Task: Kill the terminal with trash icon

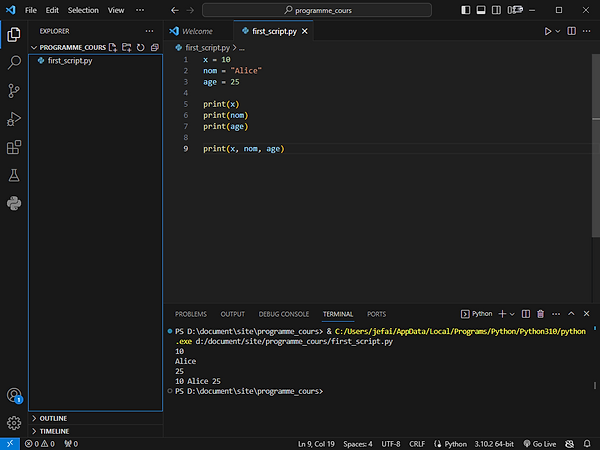Action: point(540,314)
